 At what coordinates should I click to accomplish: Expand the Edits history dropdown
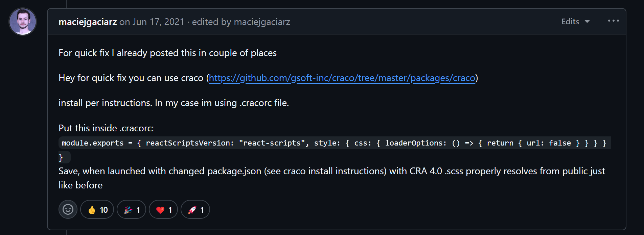(575, 22)
